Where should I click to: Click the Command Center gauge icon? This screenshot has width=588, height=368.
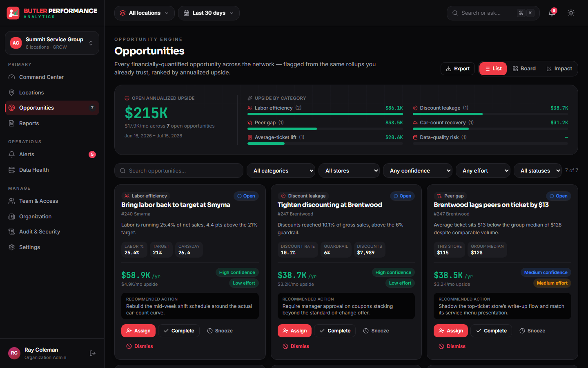(x=12, y=77)
